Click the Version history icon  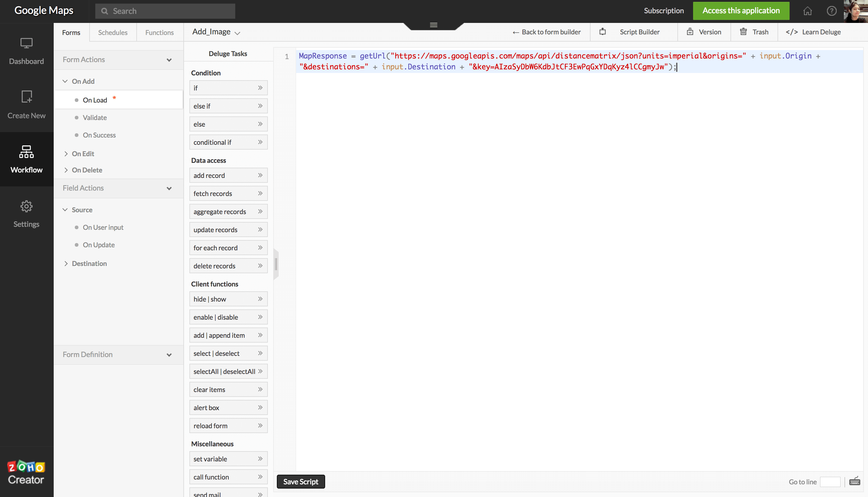pyautogui.click(x=690, y=32)
